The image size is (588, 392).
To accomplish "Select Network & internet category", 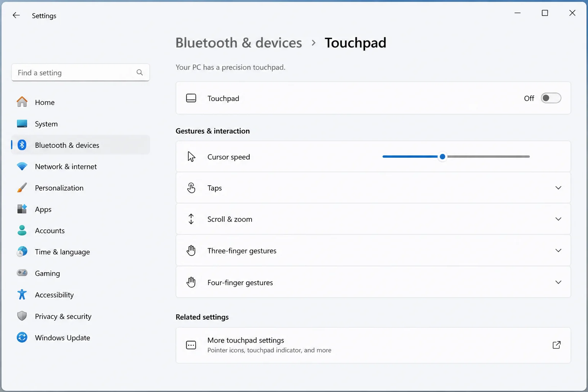I will 80,167.
